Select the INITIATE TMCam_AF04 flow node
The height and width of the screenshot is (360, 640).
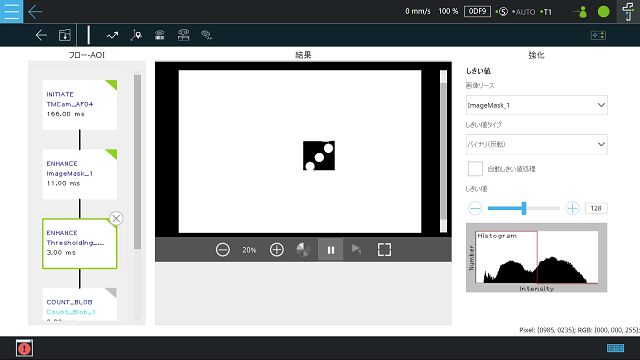coord(80,105)
